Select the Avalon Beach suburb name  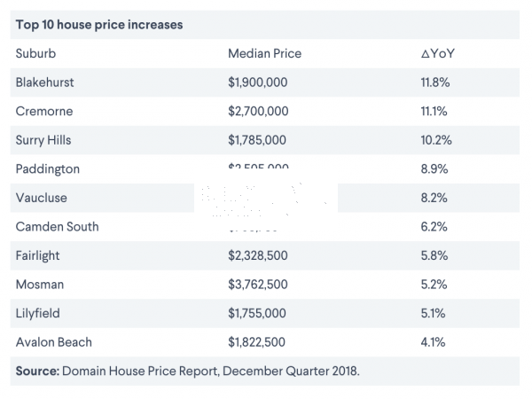click(x=53, y=342)
